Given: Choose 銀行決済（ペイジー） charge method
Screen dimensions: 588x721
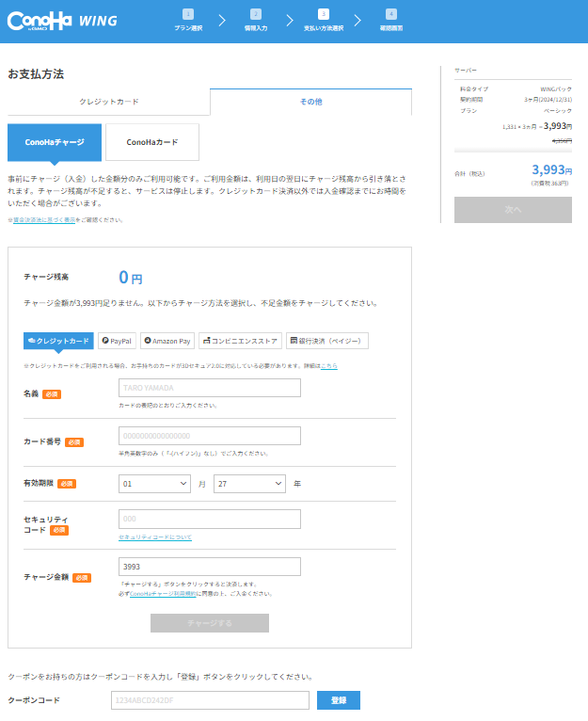Looking at the screenshot, I should (326, 341).
